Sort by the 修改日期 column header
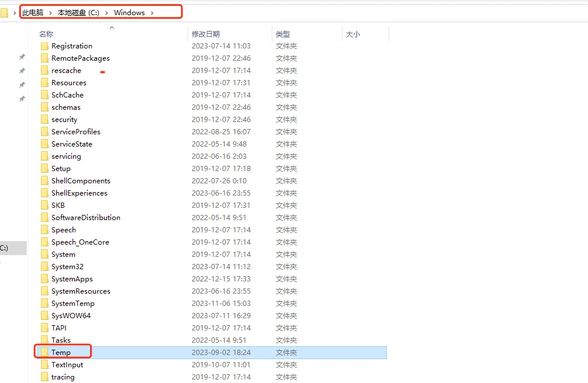Viewport: 588px width, 383px height. [206, 34]
